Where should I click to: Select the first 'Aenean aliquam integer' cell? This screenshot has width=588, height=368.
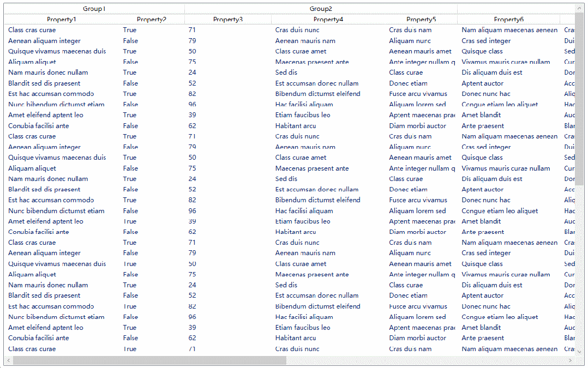click(x=62, y=40)
